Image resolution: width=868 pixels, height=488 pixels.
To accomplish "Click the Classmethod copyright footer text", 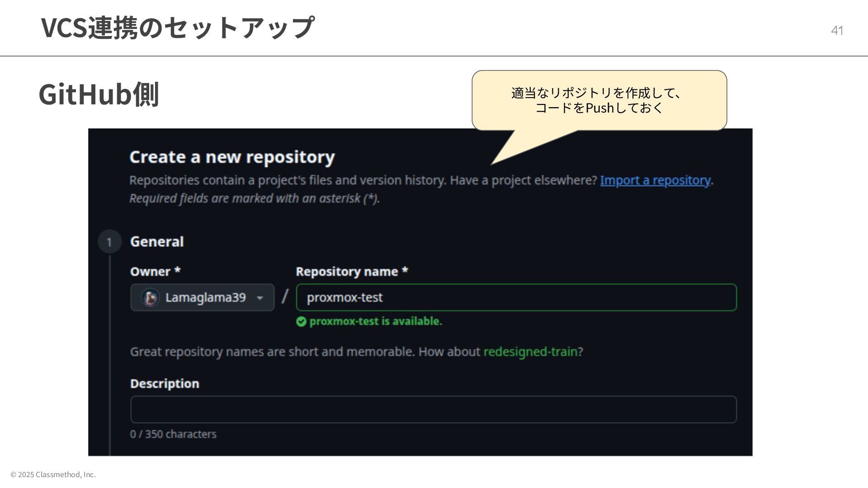I will pos(53,474).
